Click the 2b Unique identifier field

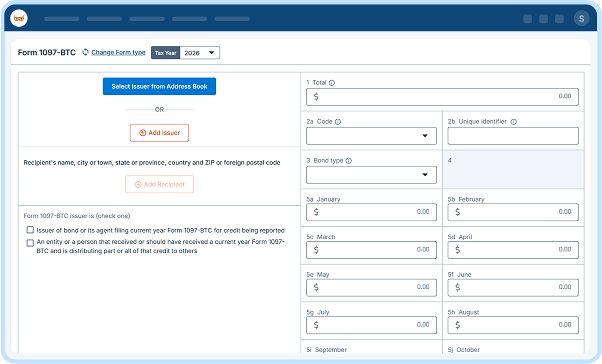513,136
